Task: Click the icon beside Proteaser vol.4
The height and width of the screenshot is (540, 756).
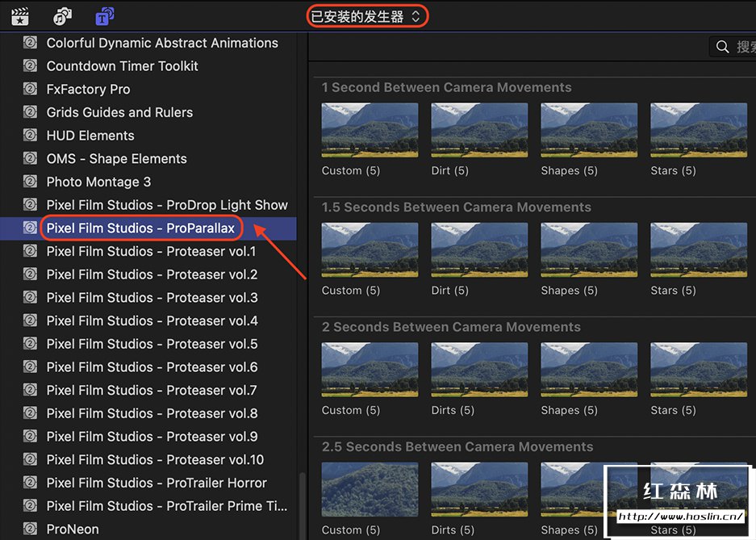Action: [x=30, y=320]
